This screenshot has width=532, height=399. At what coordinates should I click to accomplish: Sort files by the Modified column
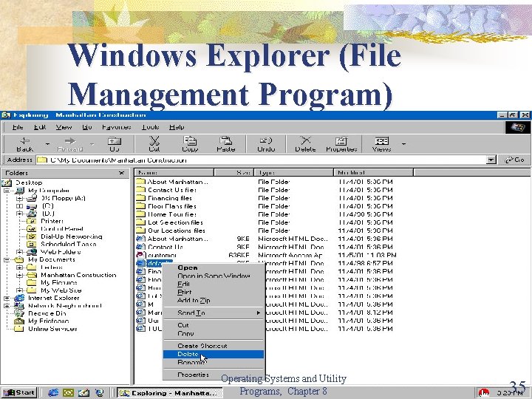373,173
